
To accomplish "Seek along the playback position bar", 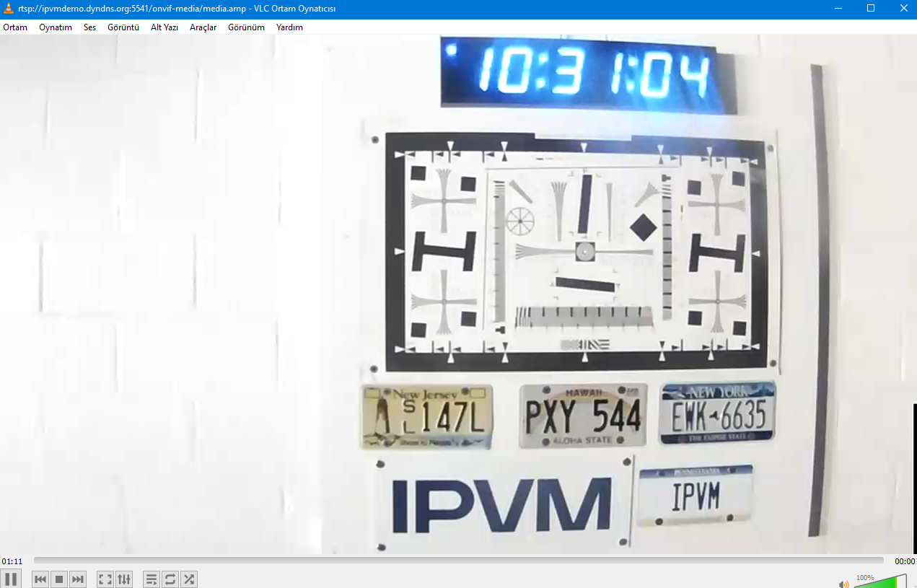I will point(458,561).
